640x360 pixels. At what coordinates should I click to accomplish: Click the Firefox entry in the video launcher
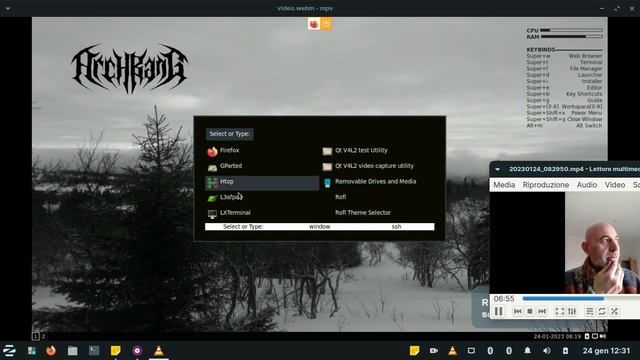pos(262,151)
